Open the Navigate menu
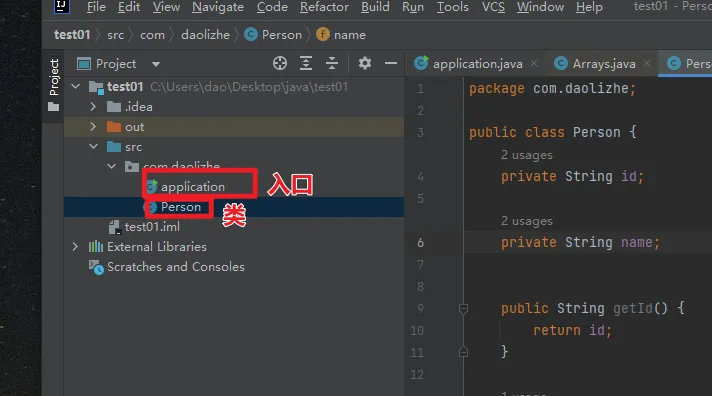 (x=218, y=7)
